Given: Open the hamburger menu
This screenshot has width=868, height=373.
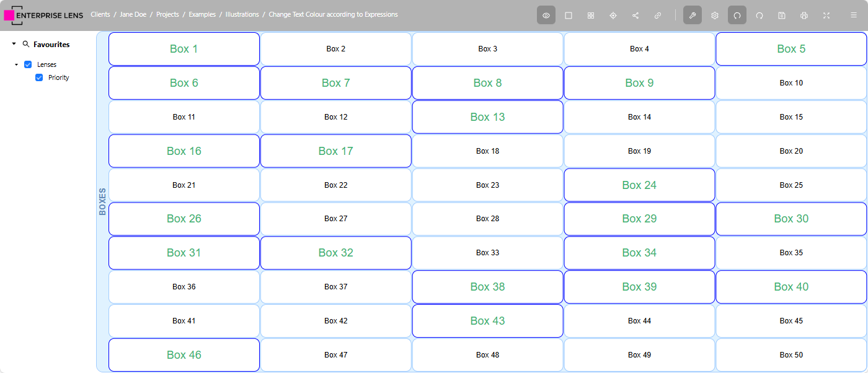Looking at the screenshot, I should tap(854, 15).
